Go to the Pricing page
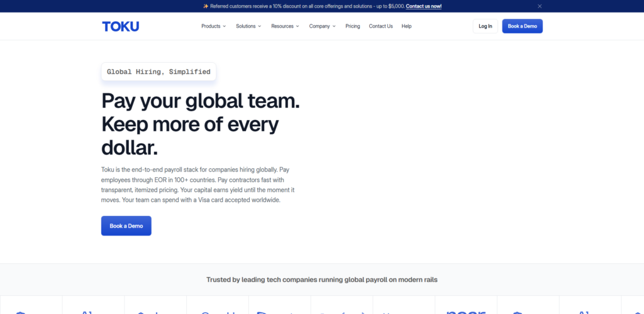The width and height of the screenshot is (644, 314). [x=352, y=26]
